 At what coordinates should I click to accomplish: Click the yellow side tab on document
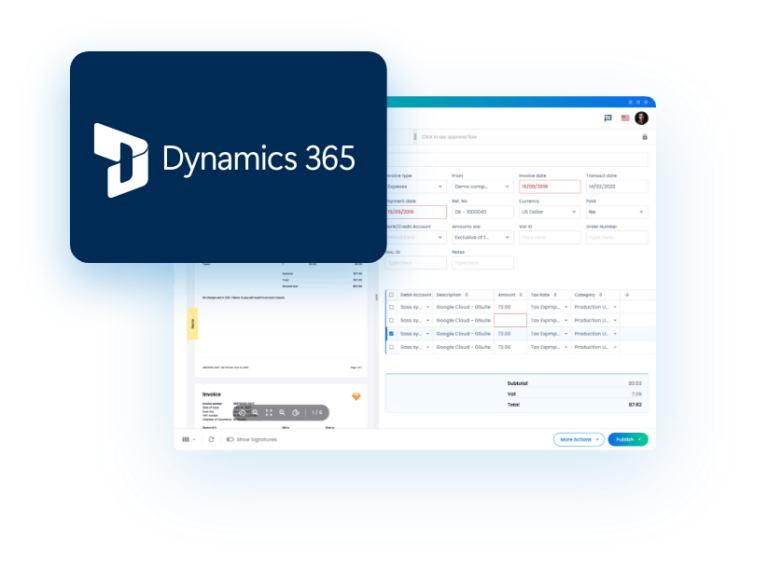193,322
